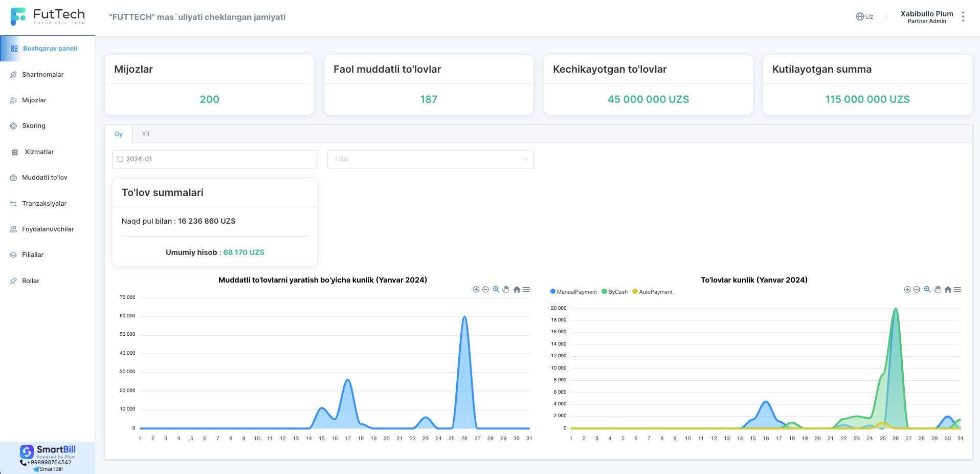The width and height of the screenshot is (980, 474).
Task: Open Skoring menu item
Action: click(48, 126)
